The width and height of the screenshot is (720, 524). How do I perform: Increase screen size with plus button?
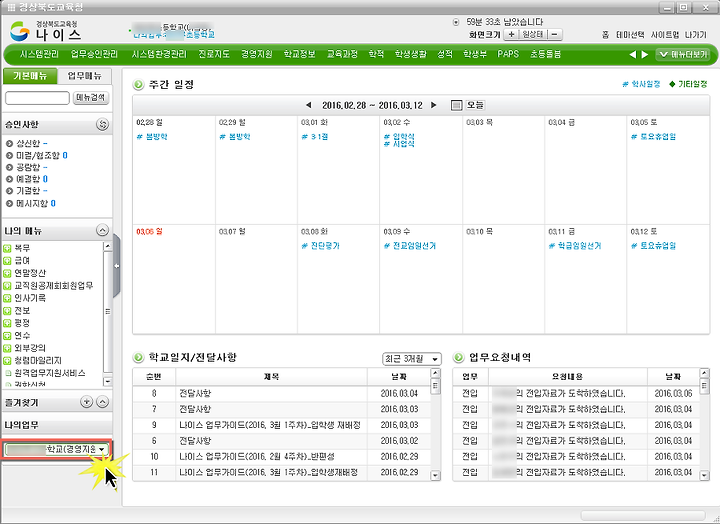(x=511, y=34)
